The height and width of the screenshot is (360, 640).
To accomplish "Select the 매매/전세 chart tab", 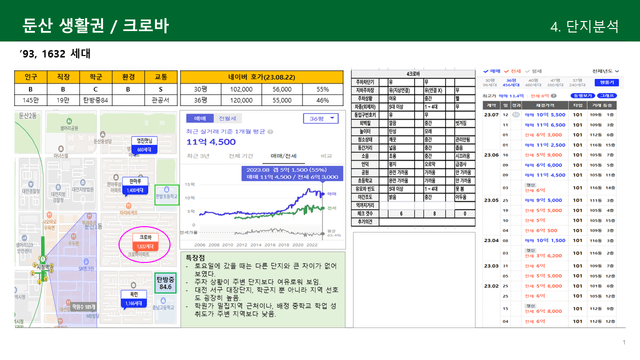I will (x=284, y=156).
